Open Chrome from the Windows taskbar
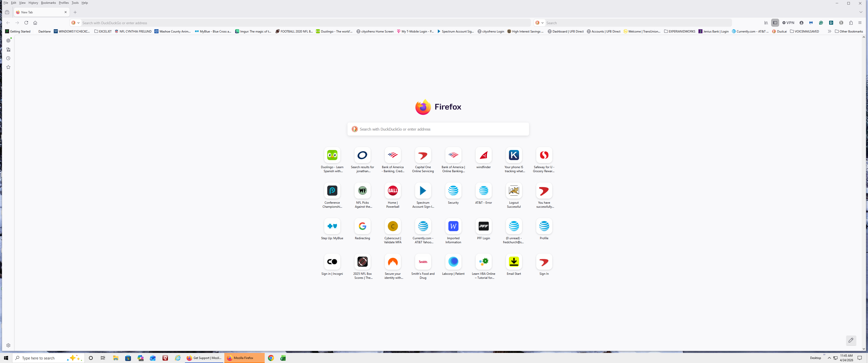Image resolution: width=868 pixels, height=363 pixels. (x=271, y=358)
